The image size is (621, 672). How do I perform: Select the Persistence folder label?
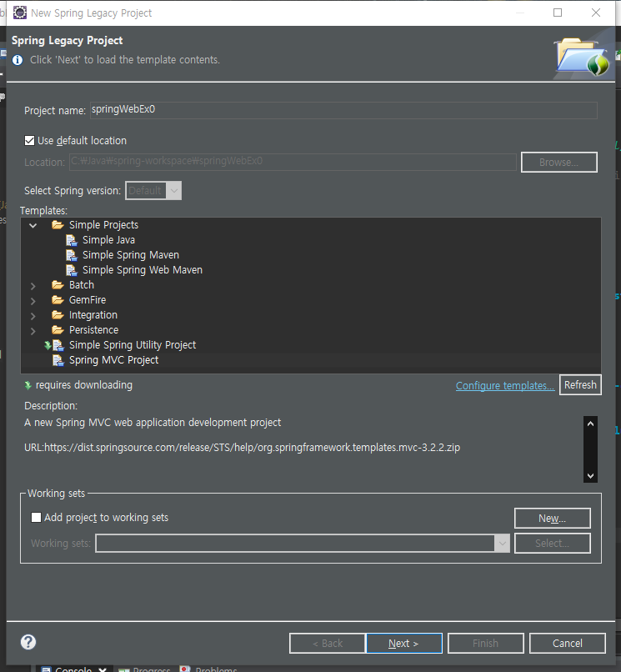pyautogui.click(x=93, y=330)
